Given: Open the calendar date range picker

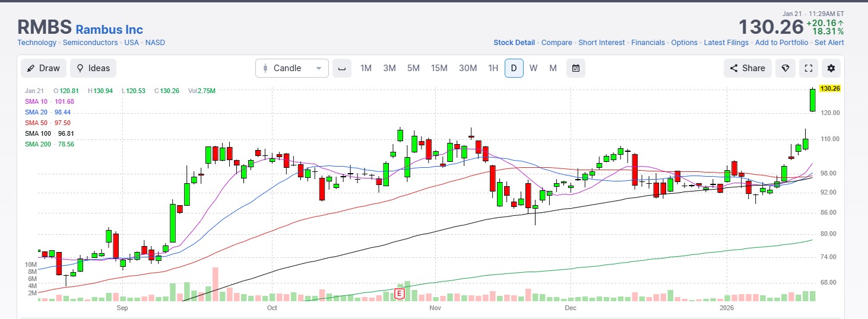Looking at the screenshot, I should tap(575, 68).
